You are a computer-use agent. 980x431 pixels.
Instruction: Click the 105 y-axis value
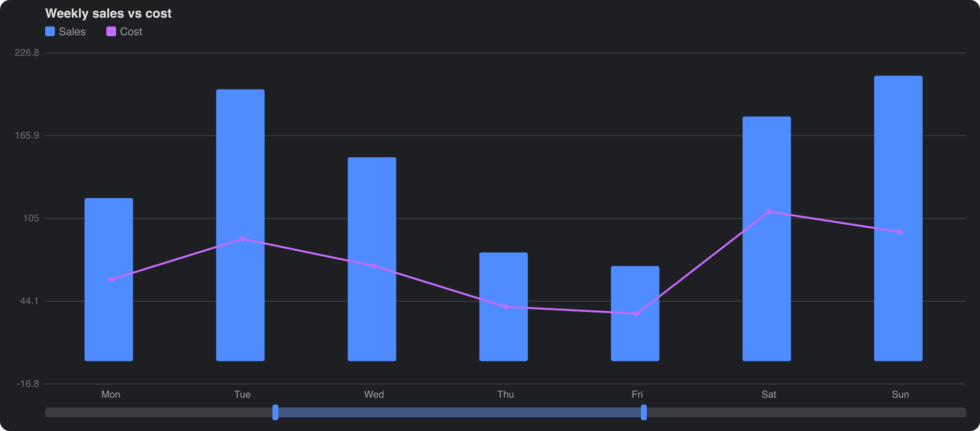coord(31,218)
